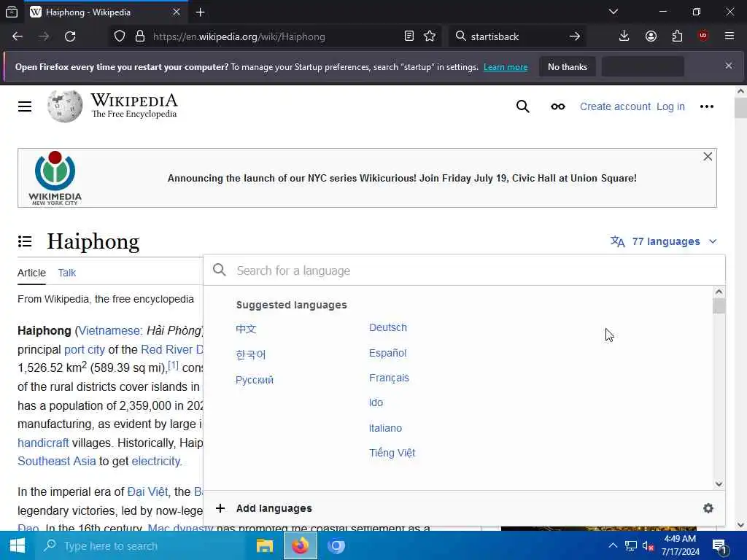Select Tiếng Việt language
The image size is (747, 560).
pos(392,453)
